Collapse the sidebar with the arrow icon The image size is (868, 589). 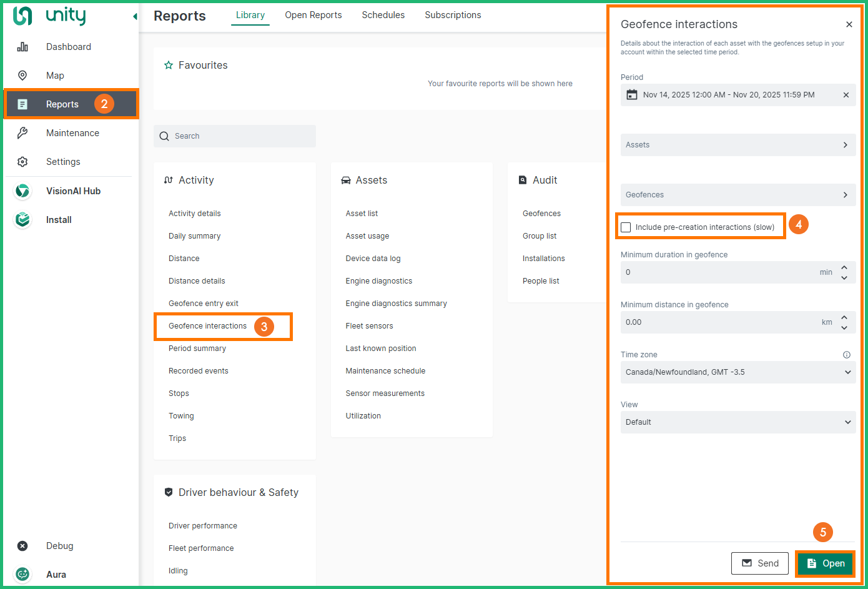(x=135, y=16)
